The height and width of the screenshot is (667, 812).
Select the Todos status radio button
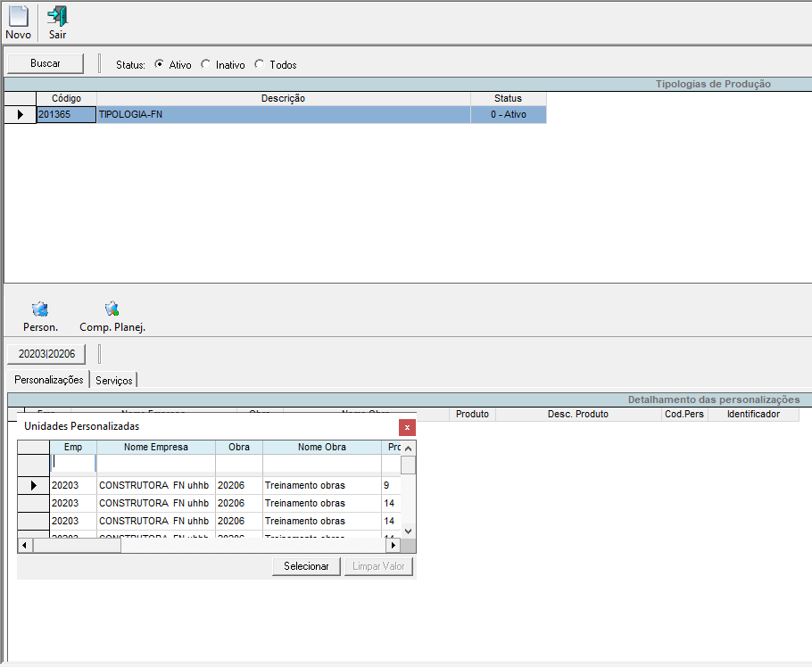(260, 64)
